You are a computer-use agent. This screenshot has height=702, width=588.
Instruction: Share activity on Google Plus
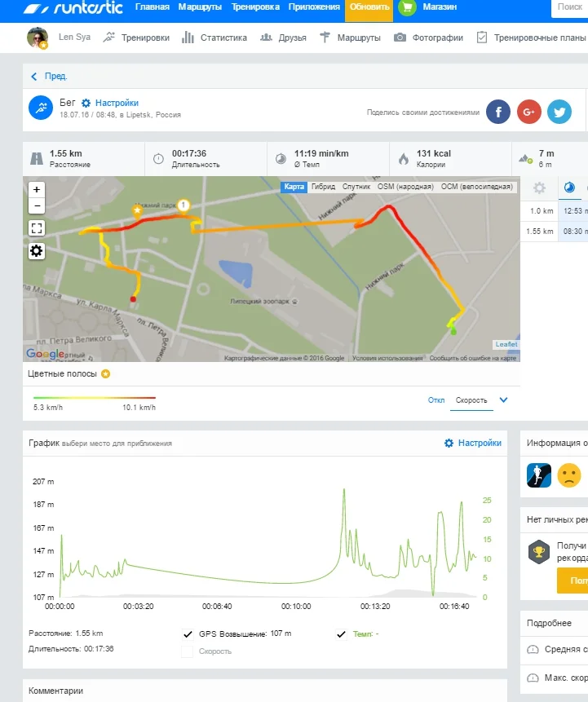coord(529,112)
